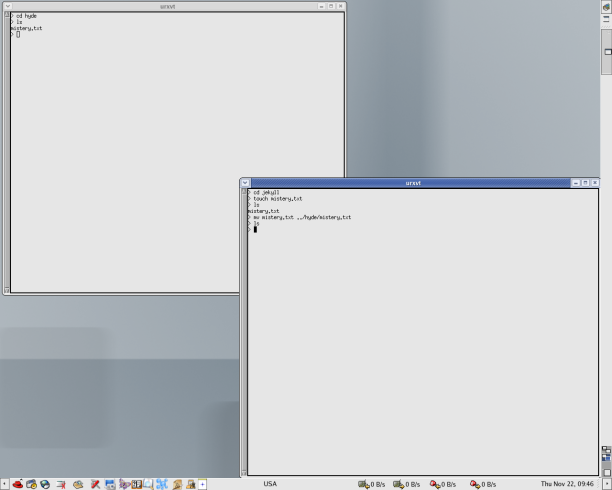This screenshot has width=612, height=490.
Task: Click the camera screenshot launcher in the taskbar
Action: pyautogui.click(x=31, y=484)
